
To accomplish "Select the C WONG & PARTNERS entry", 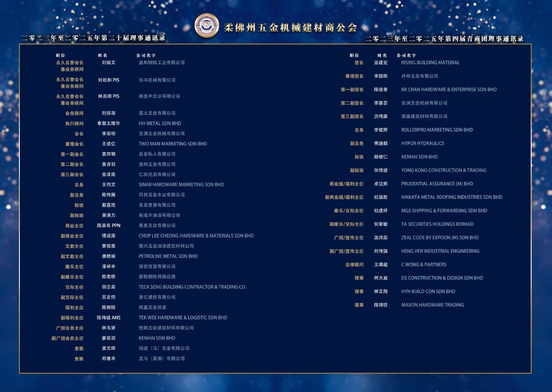I will tap(423, 265).
